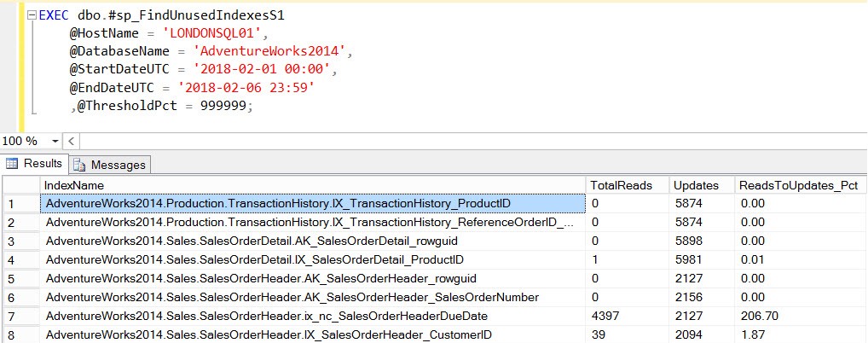Click the '2018-02-06 23:59' end date string
868x343 pixels.
[x=246, y=88]
